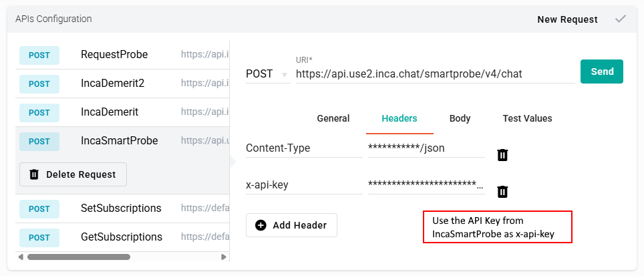Click the URI input field

coord(434,74)
